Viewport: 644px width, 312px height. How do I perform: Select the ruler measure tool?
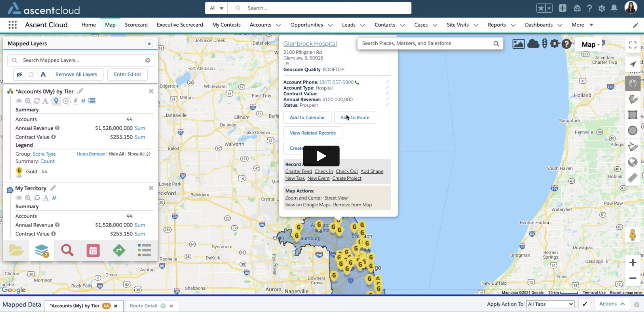633,178
